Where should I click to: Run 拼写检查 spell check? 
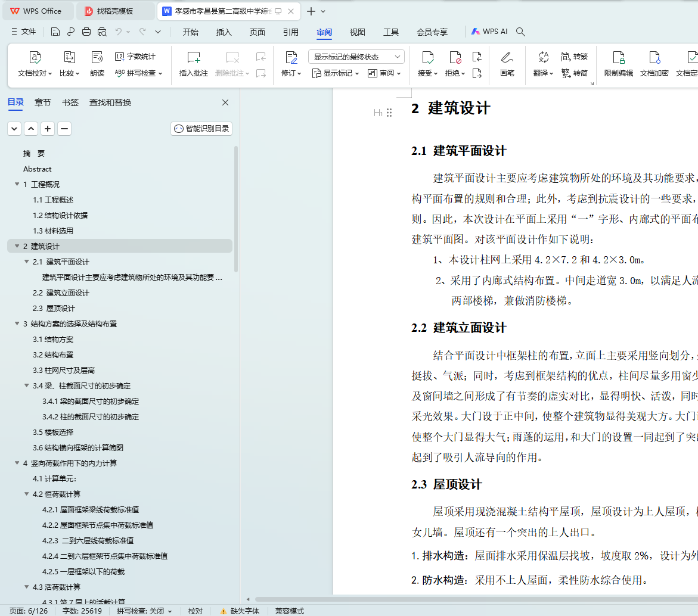138,73
